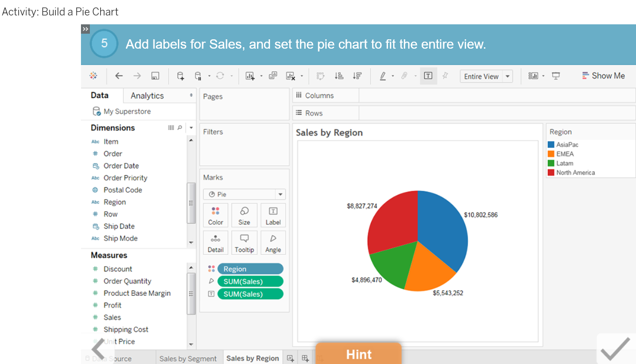Click the Dimensions scrollbar down arrow

[191, 242]
